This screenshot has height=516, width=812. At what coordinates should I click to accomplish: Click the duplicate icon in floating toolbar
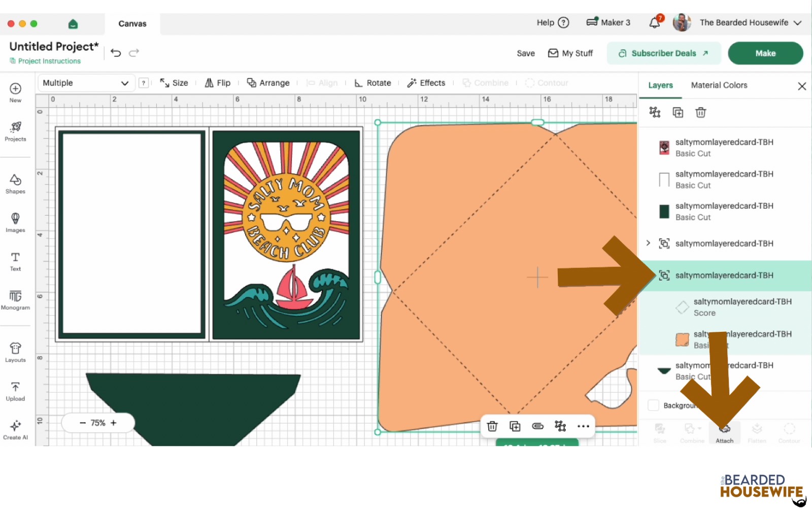(515, 426)
